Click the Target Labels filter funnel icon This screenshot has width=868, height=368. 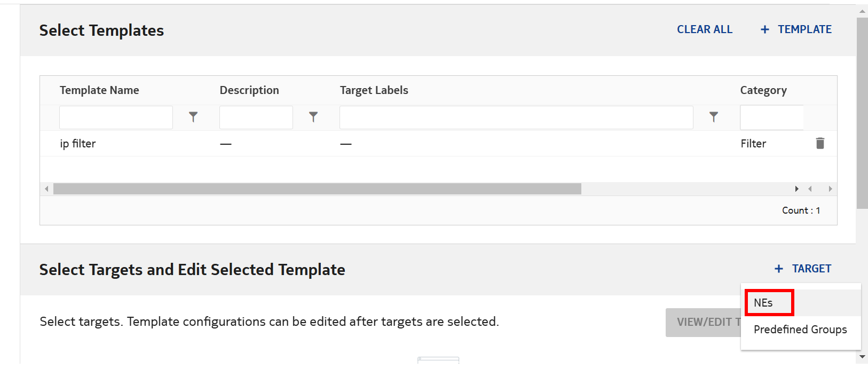713,117
